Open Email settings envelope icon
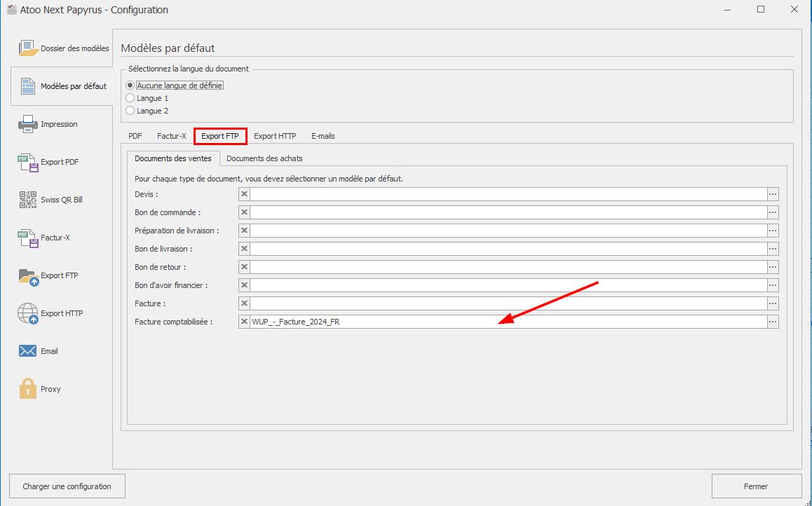The height and width of the screenshot is (506, 812). (x=27, y=351)
